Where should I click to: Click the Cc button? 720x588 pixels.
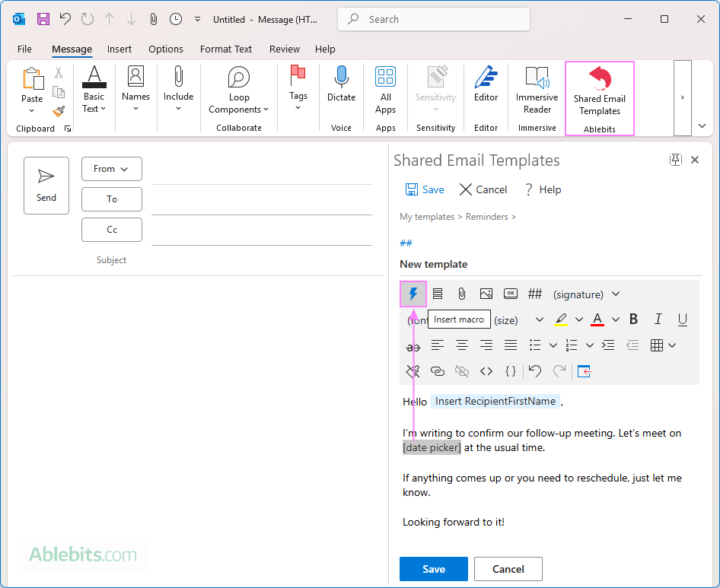(112, 230)
